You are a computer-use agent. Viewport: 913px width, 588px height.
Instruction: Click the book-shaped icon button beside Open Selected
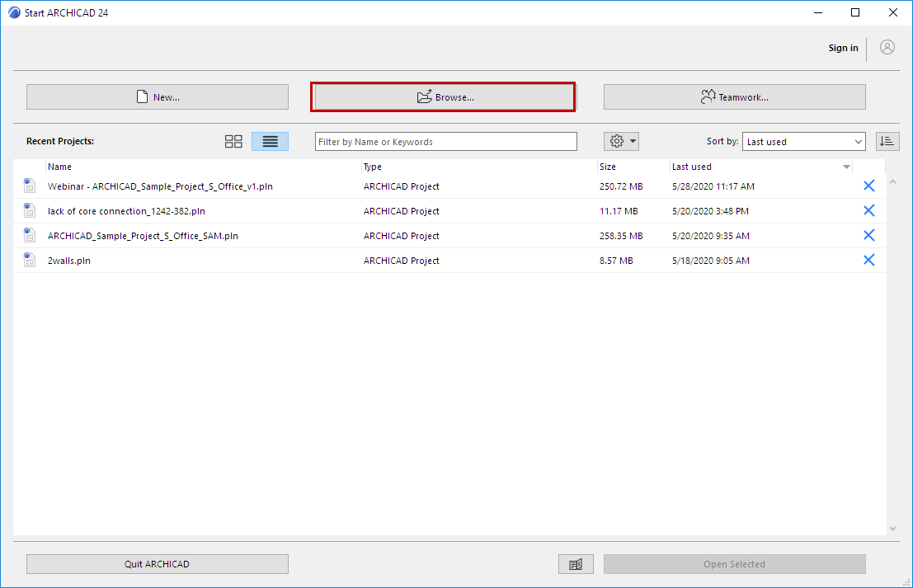tap(576, 563)
